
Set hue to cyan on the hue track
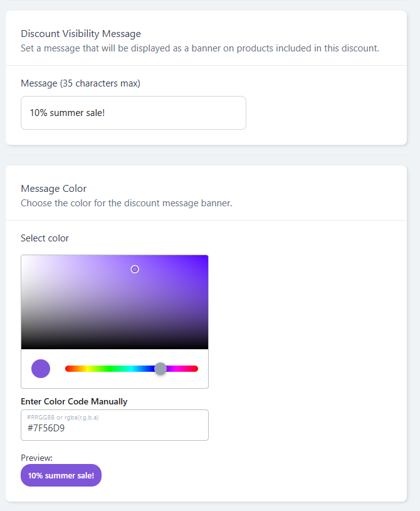click(132, 369)
